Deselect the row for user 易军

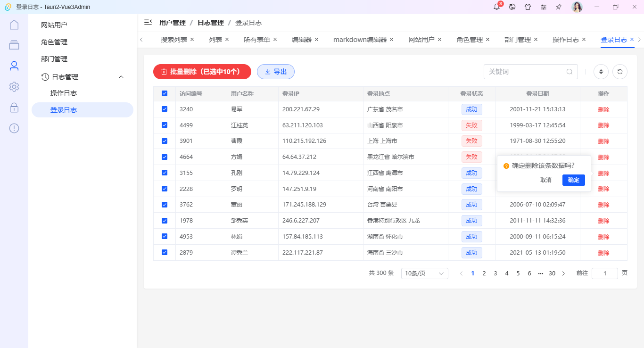[x=164, y=109]
